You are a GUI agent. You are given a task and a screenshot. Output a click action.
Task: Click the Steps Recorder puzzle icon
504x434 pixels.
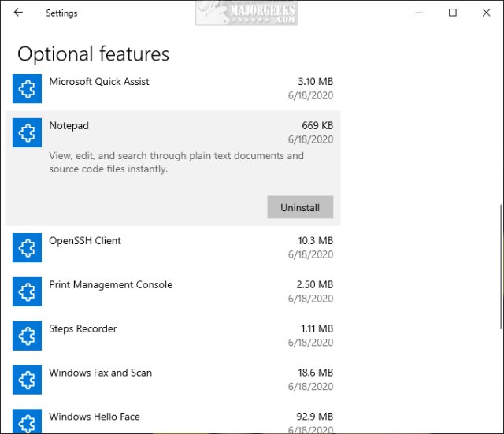point(27,336)
